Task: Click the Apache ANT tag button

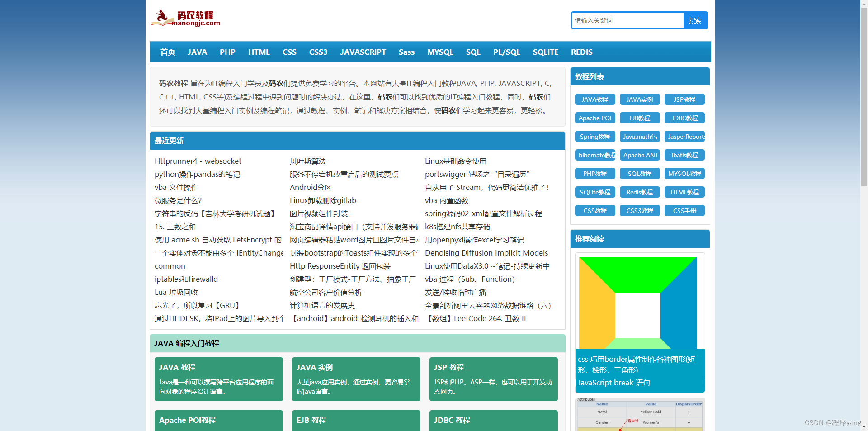Action: click(x=640, y=155)
